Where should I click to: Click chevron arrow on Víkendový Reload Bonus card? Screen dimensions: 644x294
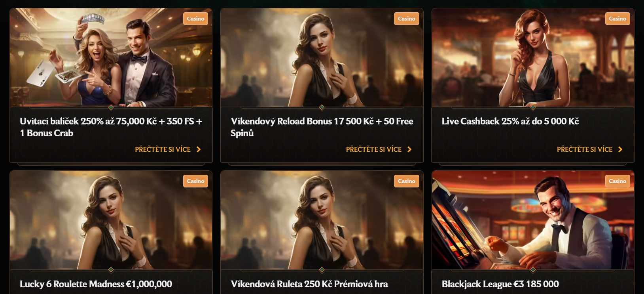click(409, 149)
